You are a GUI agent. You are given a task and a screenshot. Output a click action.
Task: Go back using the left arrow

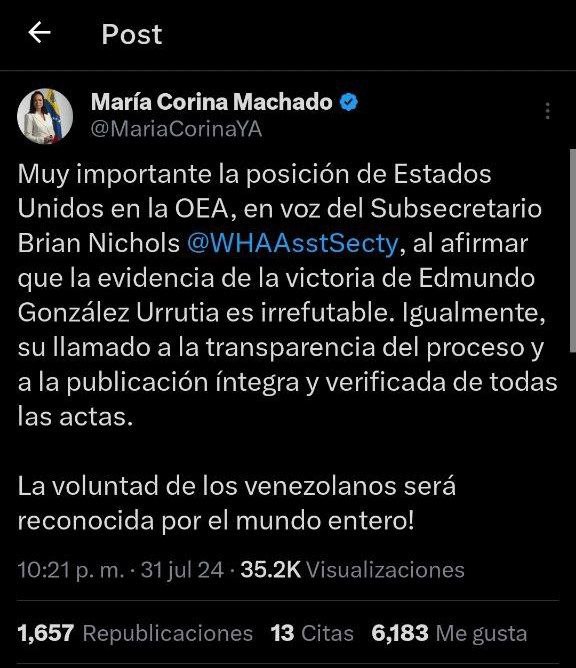(40, 33)
